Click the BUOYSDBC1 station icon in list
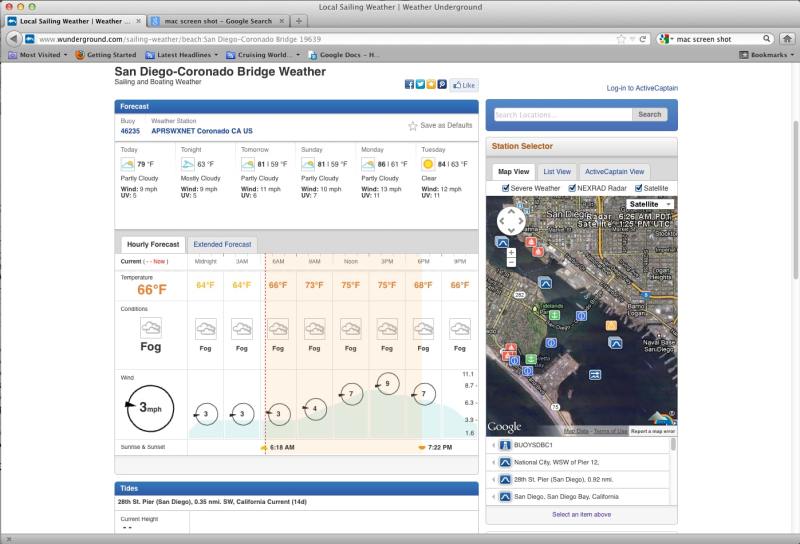Screen dimensions: 800x544 [x=505, y=445]
